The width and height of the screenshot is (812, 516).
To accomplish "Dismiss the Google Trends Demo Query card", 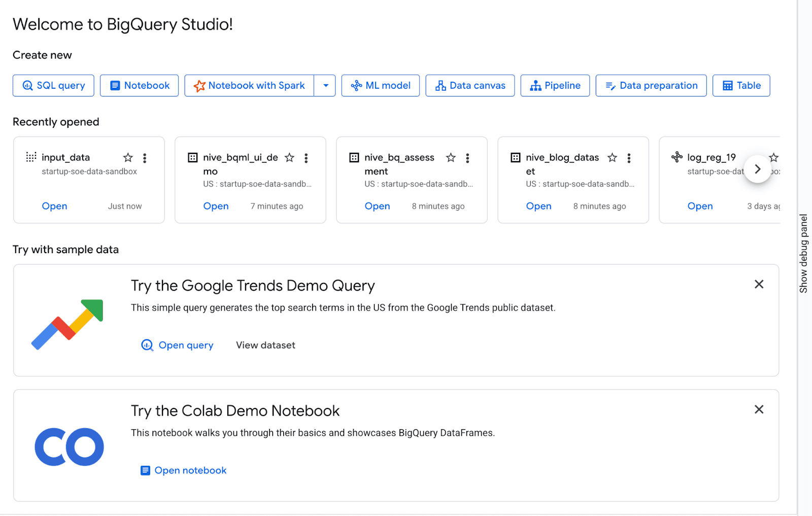I will pyautogui.click(x=759, y=284).
